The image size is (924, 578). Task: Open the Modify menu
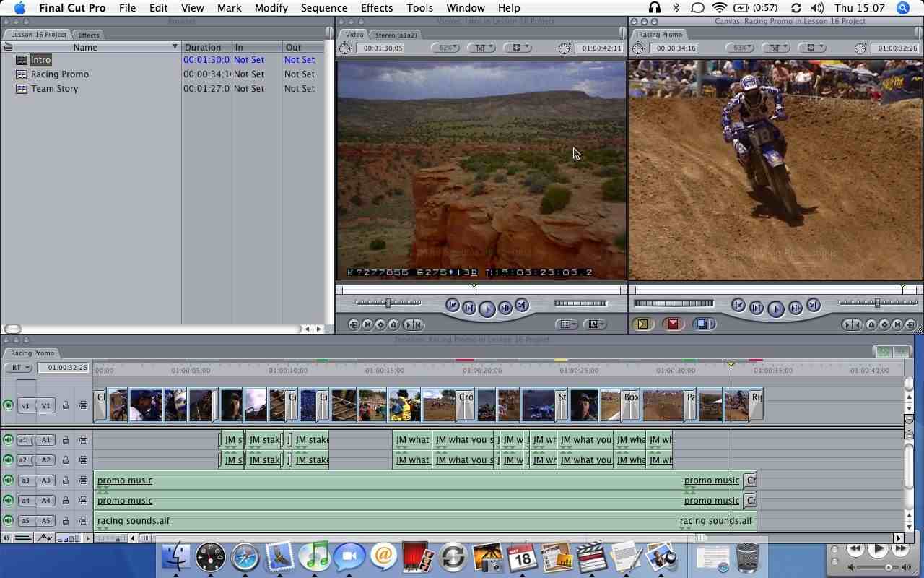tap(271, 8)
